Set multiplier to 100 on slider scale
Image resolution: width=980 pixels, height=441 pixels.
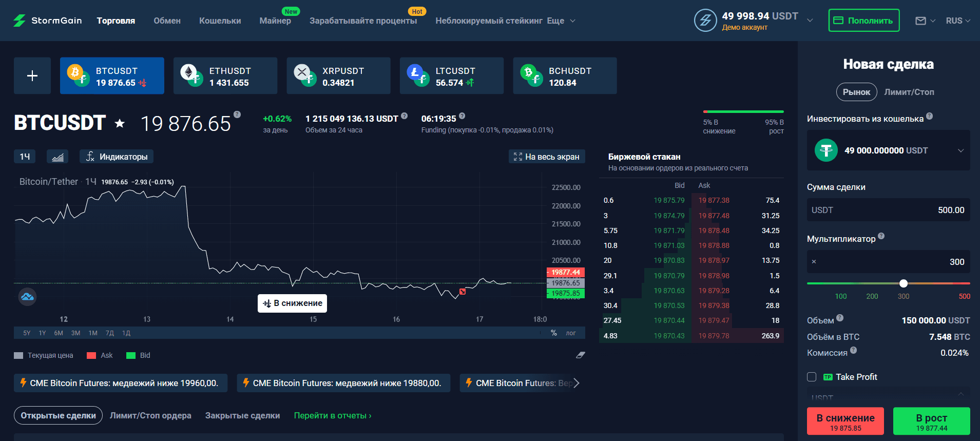click(x=840, y=296)
